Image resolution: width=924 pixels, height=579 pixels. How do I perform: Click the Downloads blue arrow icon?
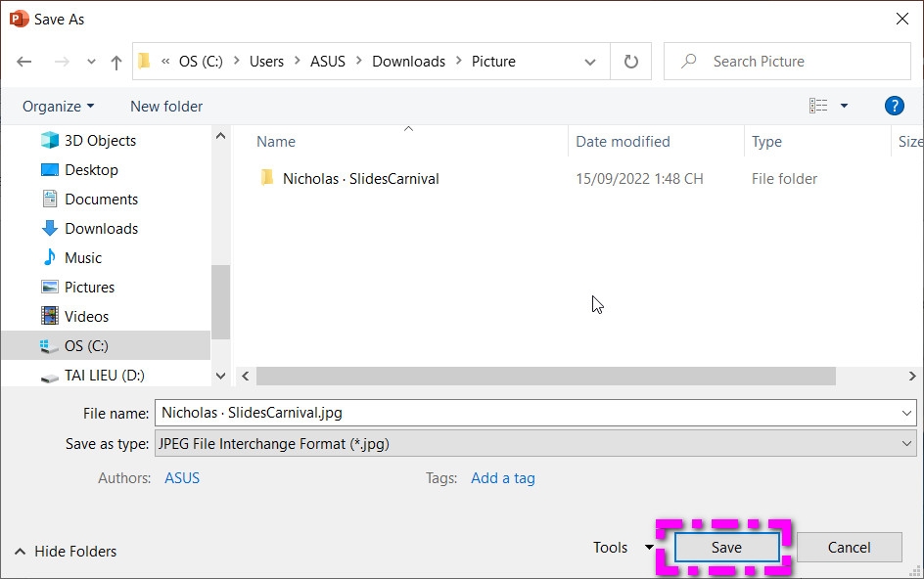click(50, 229)
